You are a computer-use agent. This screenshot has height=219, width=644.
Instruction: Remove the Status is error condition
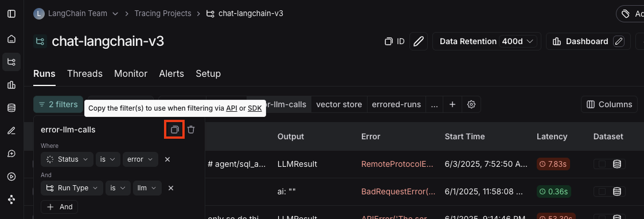(167, 159)
